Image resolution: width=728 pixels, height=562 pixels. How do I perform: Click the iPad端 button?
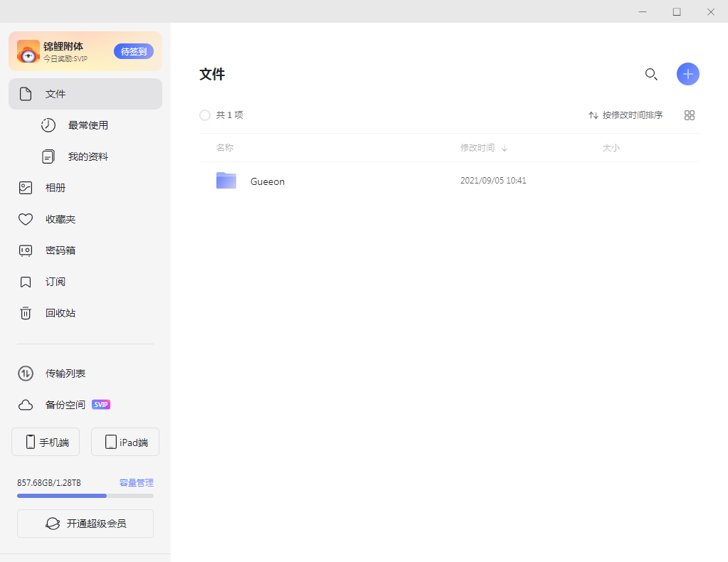coord(125,442)
